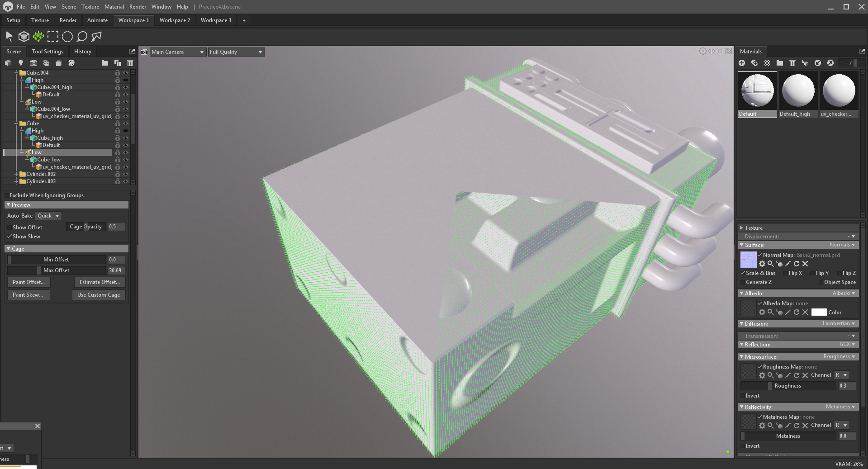Open the History tab

click(x=83, y=52)
